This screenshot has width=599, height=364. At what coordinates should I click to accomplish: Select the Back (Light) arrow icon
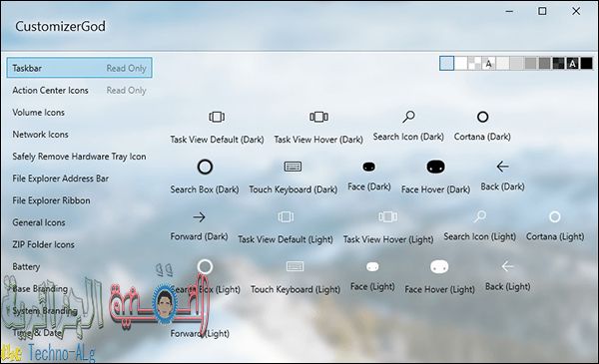coord(507,266)
